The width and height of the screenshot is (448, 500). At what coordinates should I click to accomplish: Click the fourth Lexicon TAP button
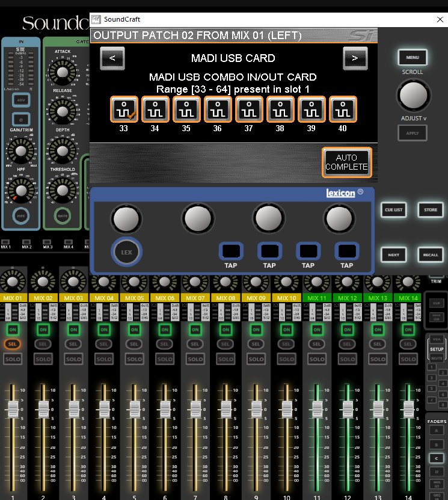(x=347, y=252)
